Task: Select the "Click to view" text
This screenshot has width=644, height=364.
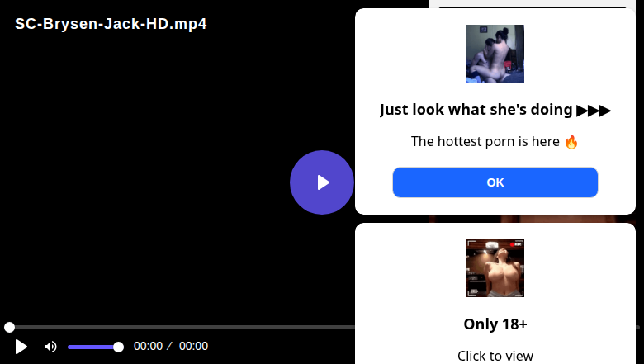Action: click(x=495, y=356)
